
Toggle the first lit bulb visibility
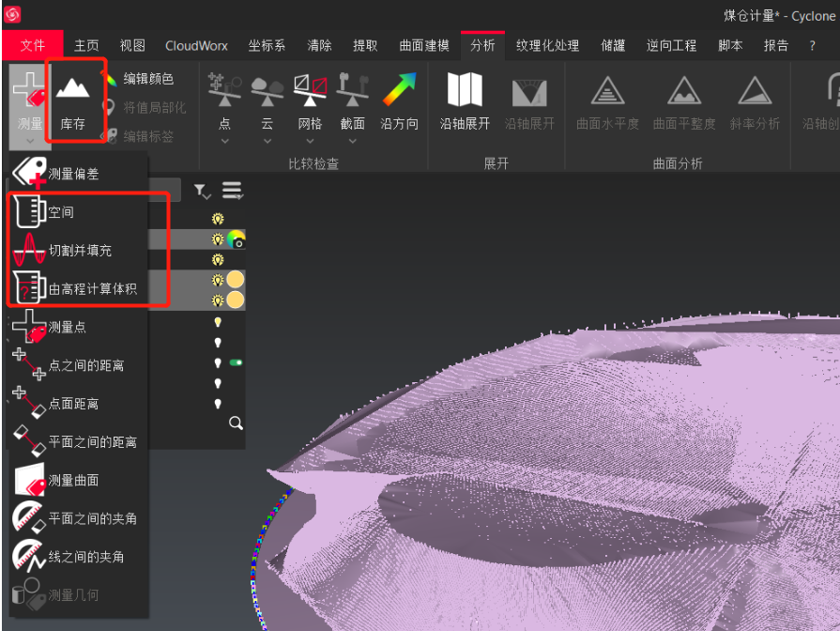pos(218,219)
